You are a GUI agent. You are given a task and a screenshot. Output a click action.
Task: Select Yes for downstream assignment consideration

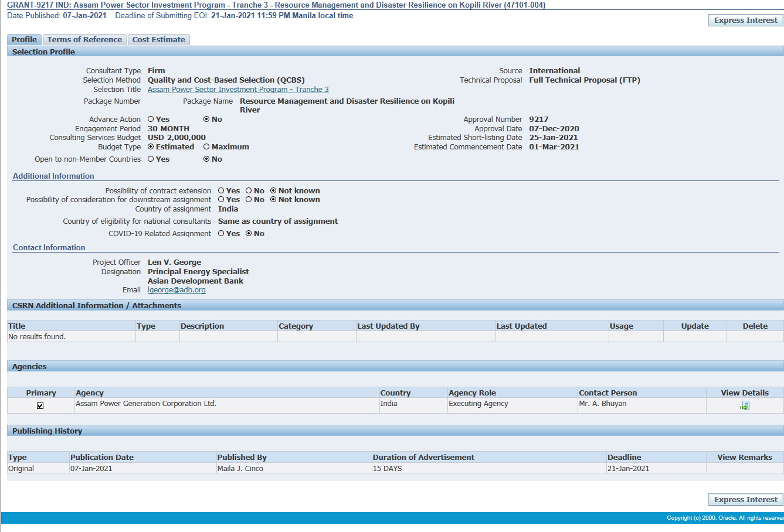coord(221,199)
